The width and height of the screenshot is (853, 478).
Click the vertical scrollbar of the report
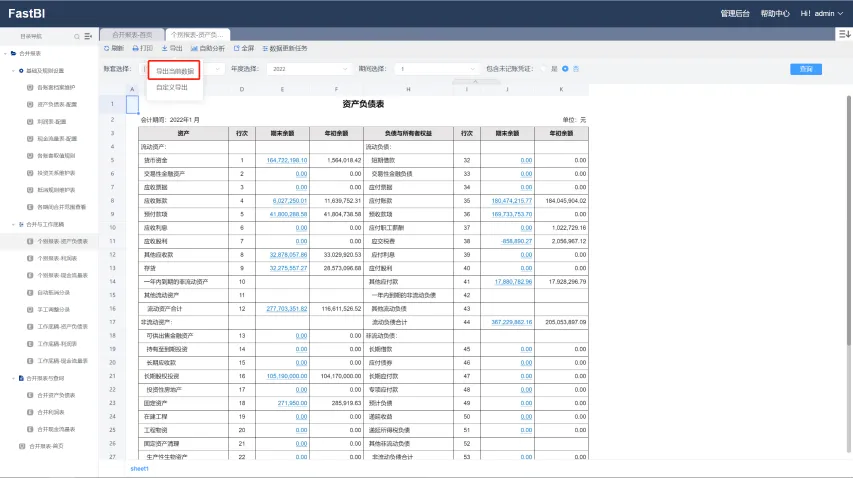click(849, 220)
